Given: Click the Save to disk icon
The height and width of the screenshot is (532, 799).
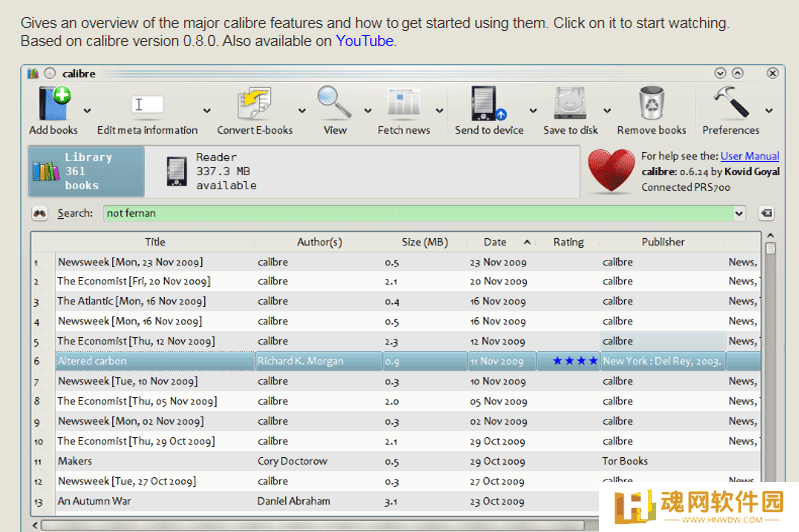Looking at the screenshot, I should click(x=570, y=103).
